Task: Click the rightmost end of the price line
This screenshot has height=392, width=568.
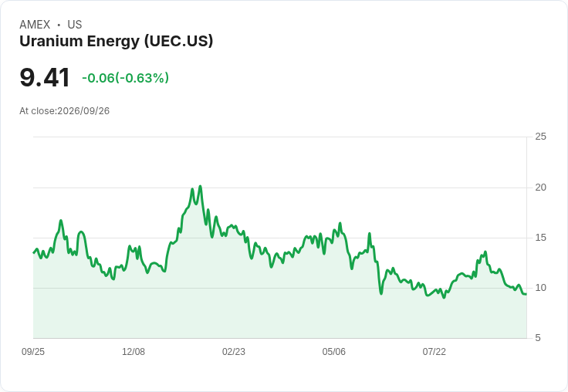Action: click(526, 294)
